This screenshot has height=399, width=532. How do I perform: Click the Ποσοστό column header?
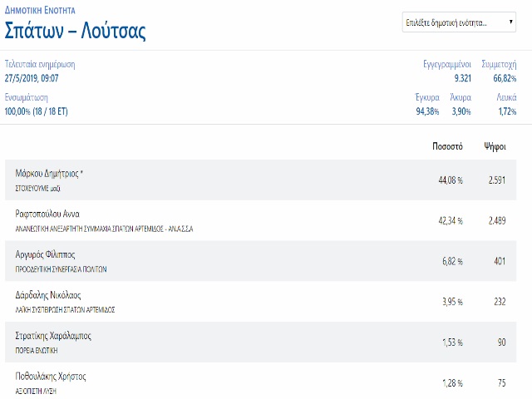click(x=447, y=146)
